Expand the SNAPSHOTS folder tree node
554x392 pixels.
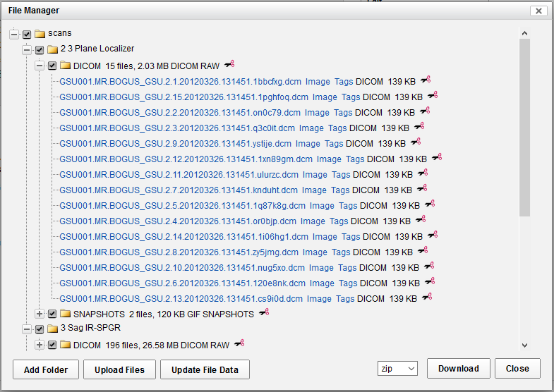[x=40, y=314]
